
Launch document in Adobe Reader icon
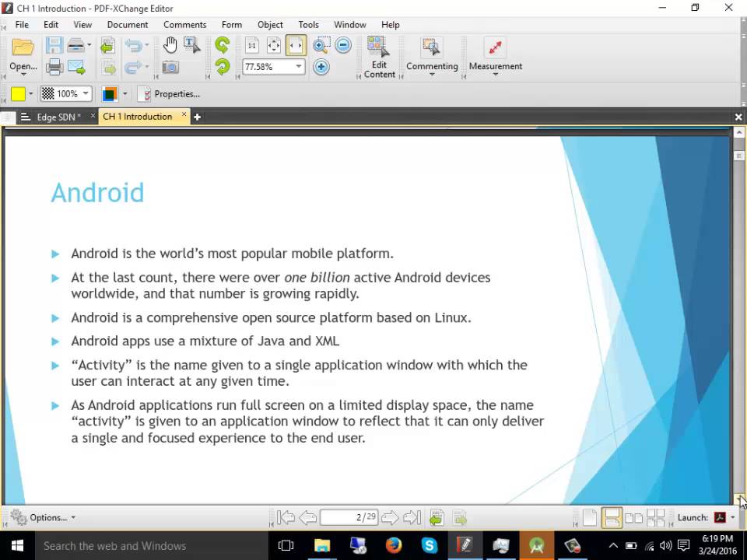[719, 518]
